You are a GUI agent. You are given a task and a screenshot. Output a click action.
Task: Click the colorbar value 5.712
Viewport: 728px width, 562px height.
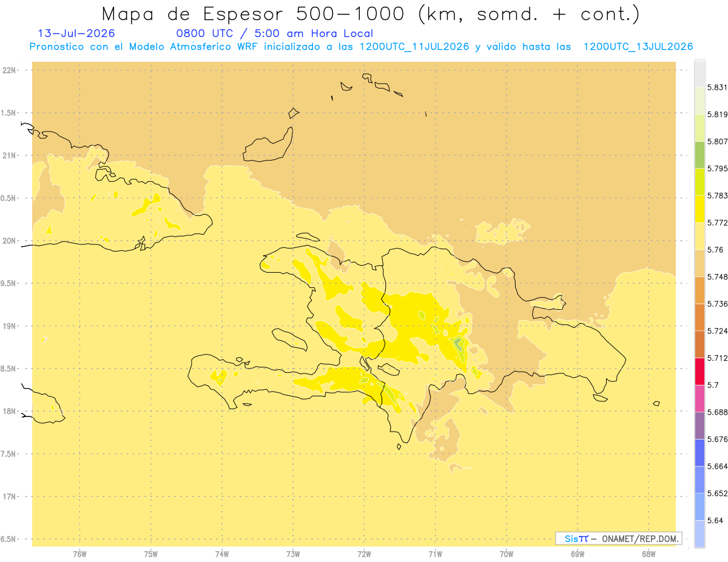point(718,358)
